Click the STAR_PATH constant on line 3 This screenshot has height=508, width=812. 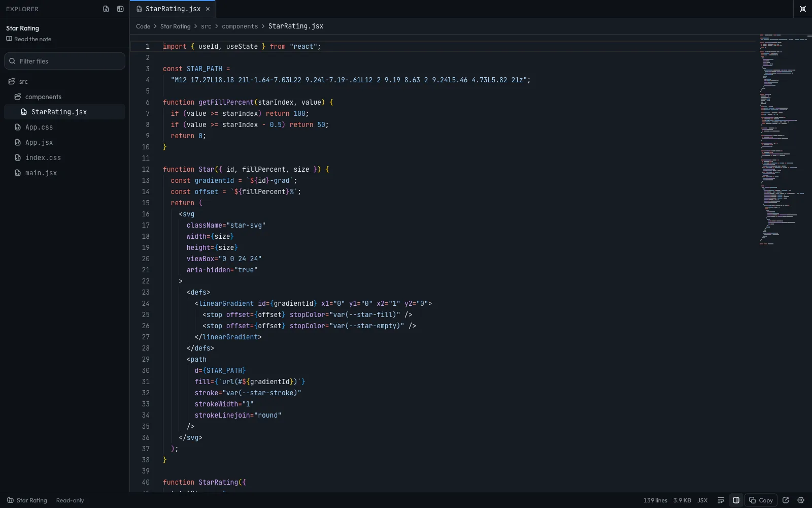click(205, 69)
